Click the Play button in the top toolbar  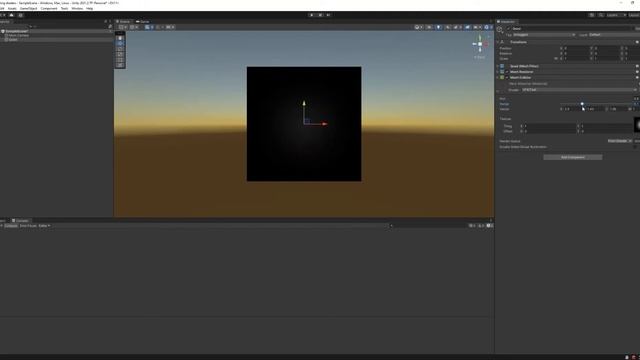[311, 15]
